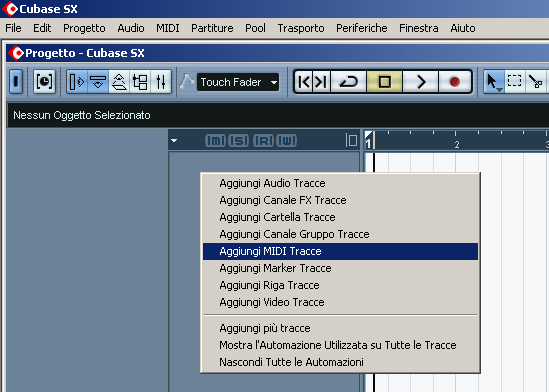Go to the next marker
549x392 pixels.
321,82
